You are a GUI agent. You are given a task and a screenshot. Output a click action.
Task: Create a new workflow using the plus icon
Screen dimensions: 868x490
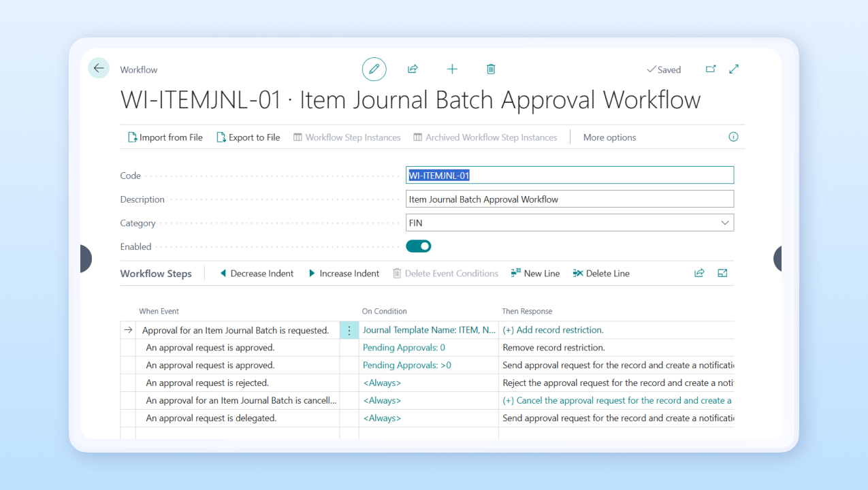pos(452,69)
